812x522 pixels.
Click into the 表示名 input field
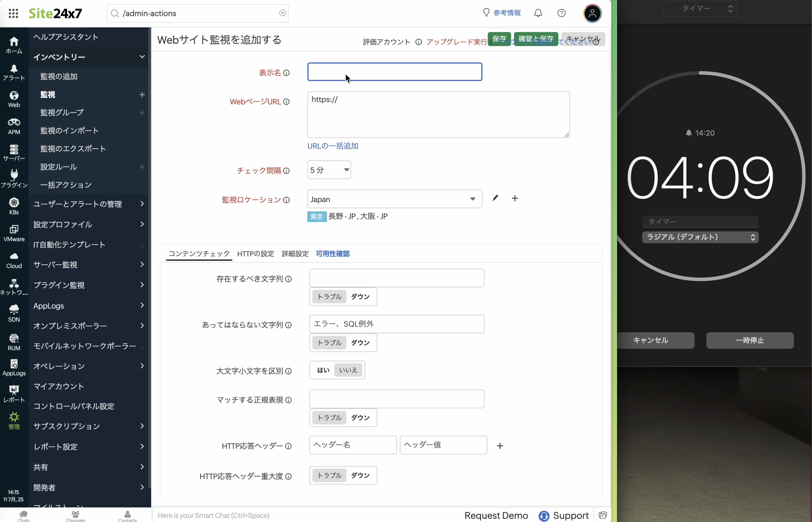(x=394, y=72)
